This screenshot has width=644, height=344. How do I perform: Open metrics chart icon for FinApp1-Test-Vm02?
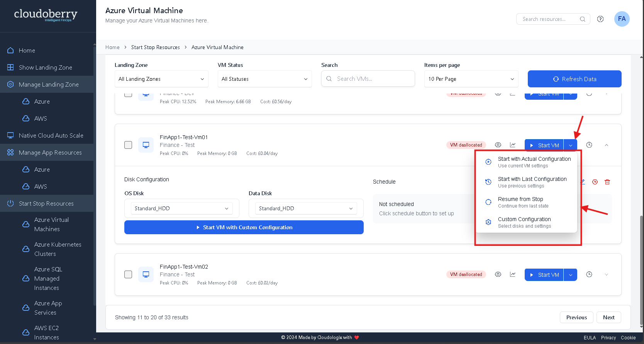513,274
